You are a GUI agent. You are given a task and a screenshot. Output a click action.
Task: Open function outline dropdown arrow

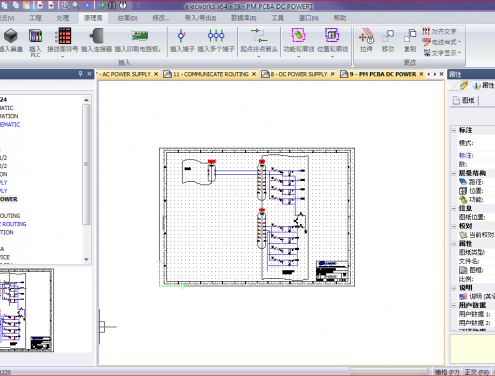point(299,57)
